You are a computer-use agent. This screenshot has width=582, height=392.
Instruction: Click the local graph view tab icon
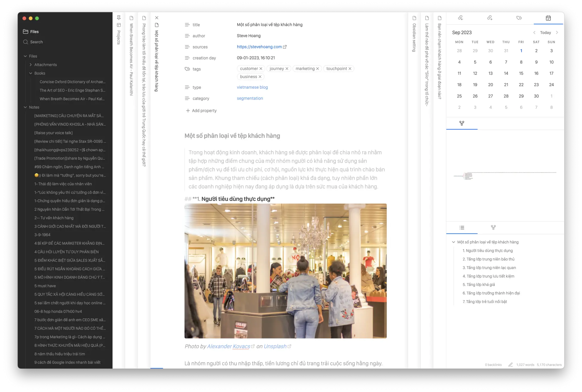pyautogui.click(x=493, y=228)
